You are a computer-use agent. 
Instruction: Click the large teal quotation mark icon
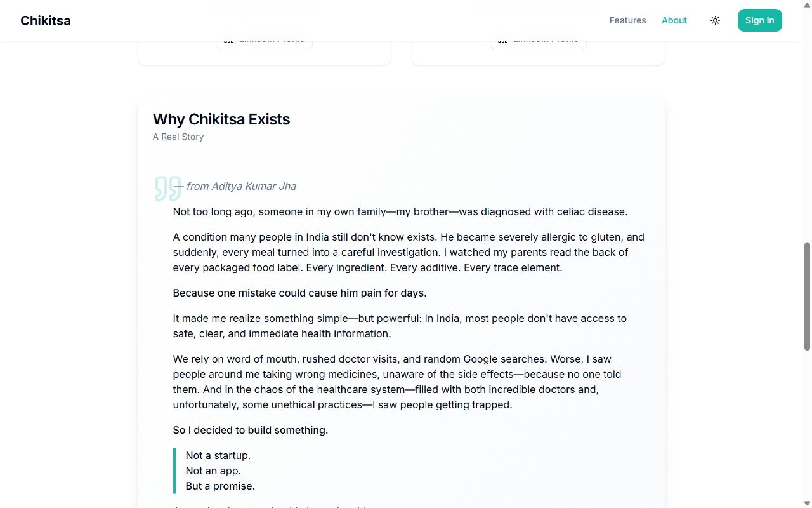tap(167, 189)
